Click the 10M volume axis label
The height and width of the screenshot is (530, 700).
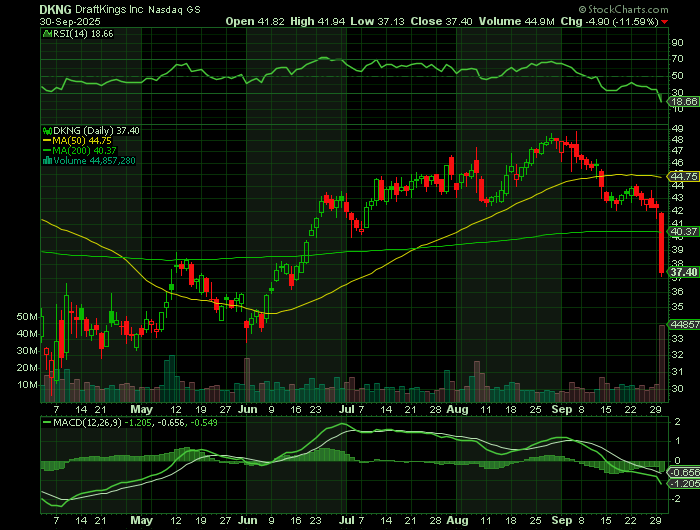[27, 385]
